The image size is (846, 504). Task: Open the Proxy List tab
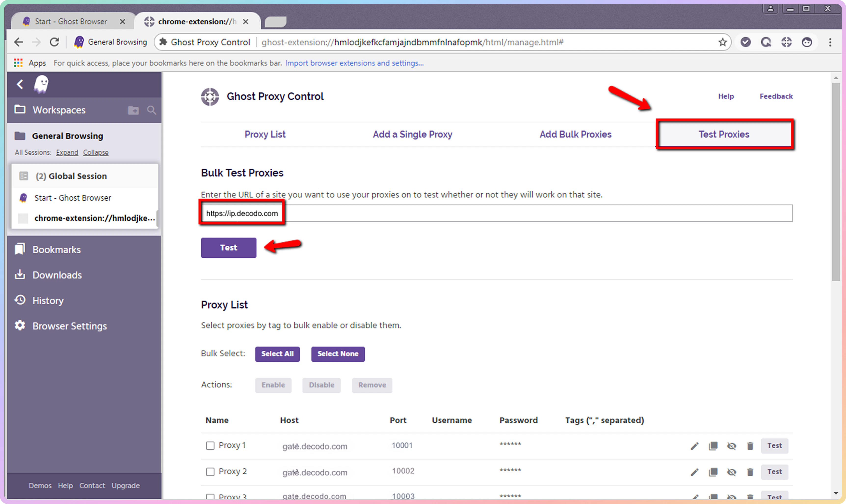[x=265, y=135]
